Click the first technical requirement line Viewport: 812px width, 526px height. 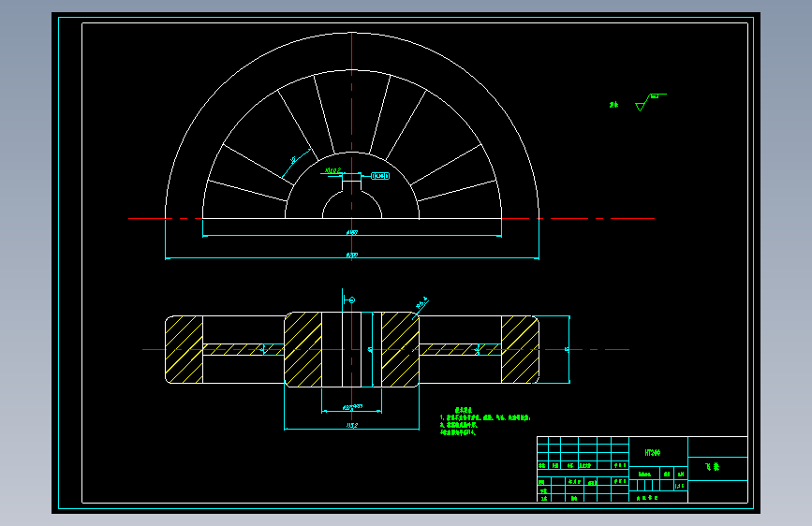[x=485, y=417]
